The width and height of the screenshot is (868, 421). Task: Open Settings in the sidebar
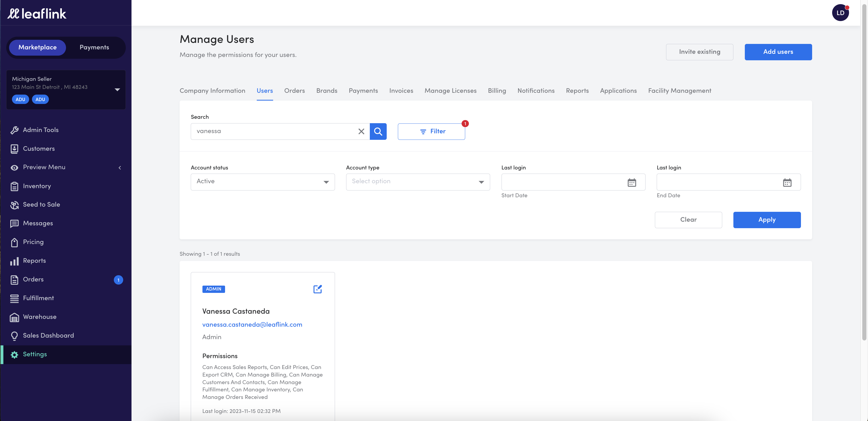[66, 354]
